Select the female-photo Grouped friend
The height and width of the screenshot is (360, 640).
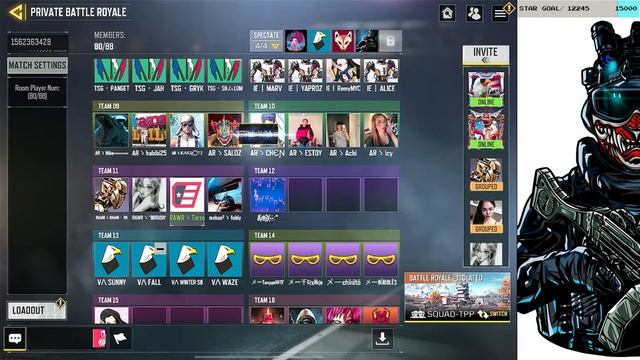coord(486,217)
